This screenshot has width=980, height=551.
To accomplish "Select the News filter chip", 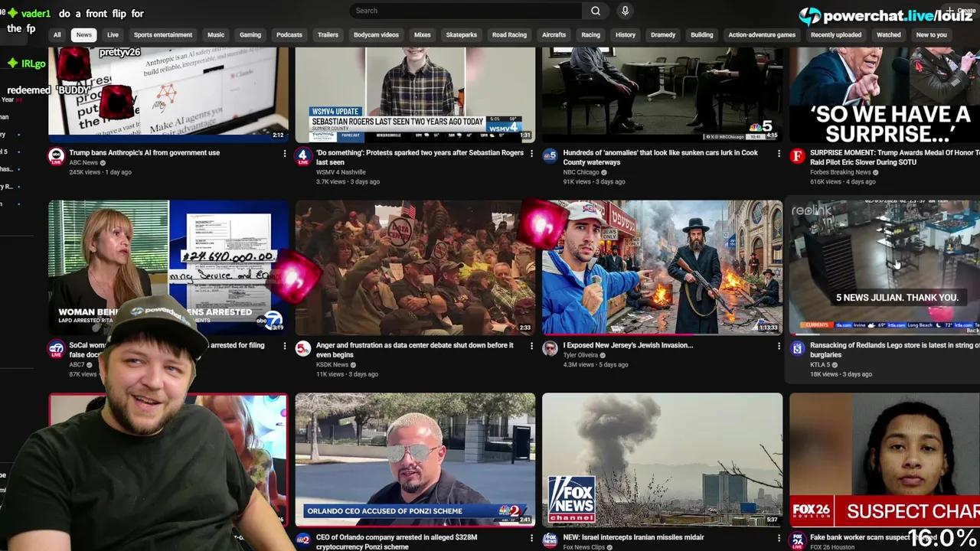I will tap(83, 34).
